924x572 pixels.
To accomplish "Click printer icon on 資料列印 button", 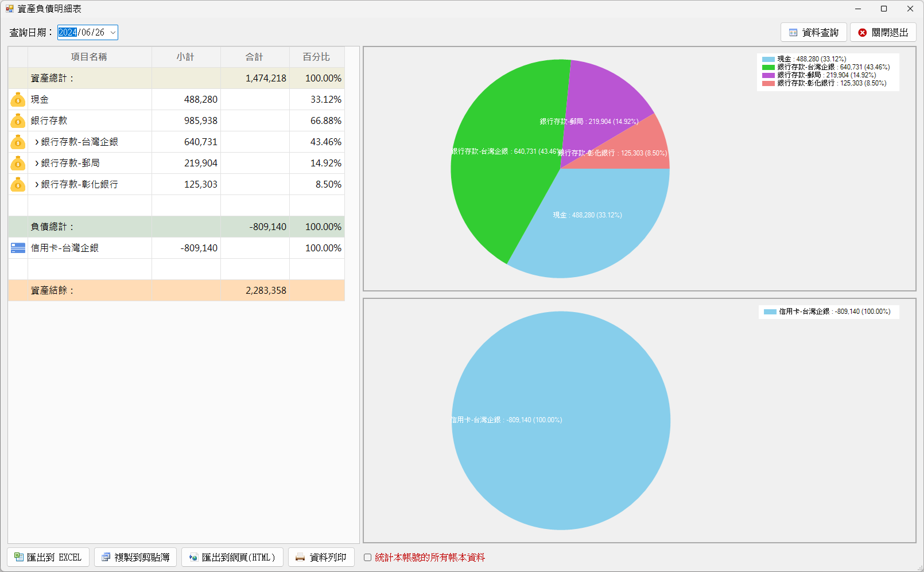I will [300, 557].
